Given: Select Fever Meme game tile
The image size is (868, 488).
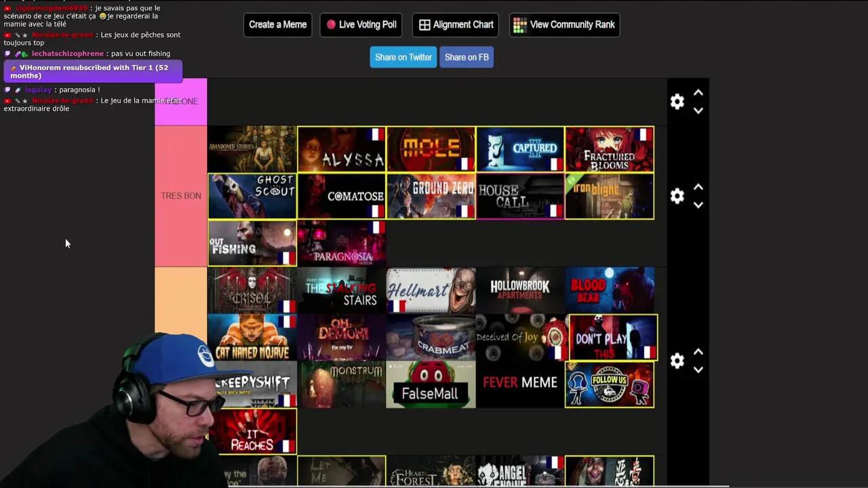Looking at the screenshot, I should [521, 384].
